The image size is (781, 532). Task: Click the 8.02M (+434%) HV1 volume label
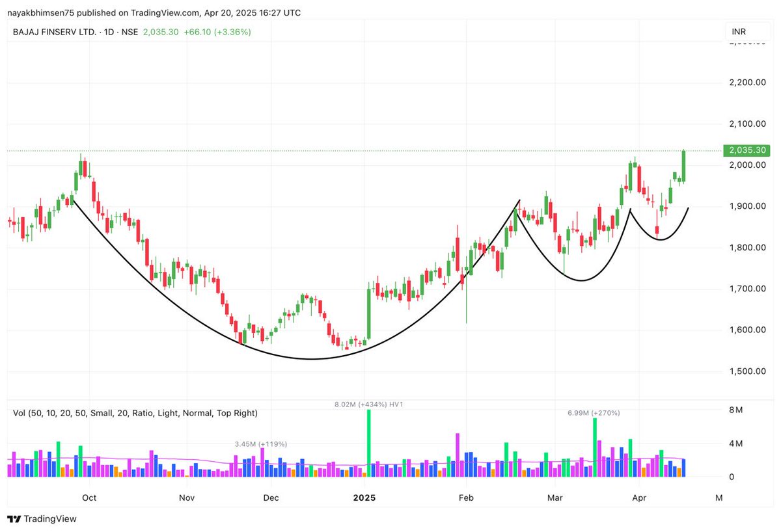(x=370, y=404)
